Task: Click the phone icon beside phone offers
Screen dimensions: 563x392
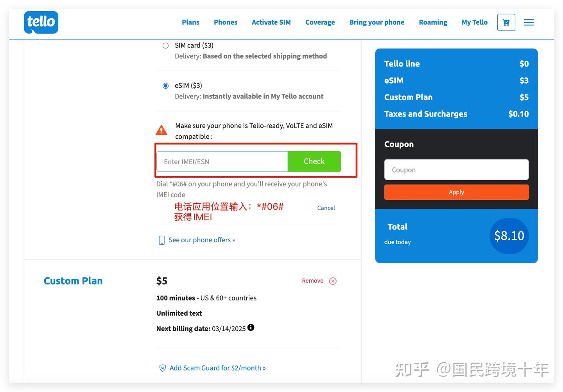Action: (161, 240)
